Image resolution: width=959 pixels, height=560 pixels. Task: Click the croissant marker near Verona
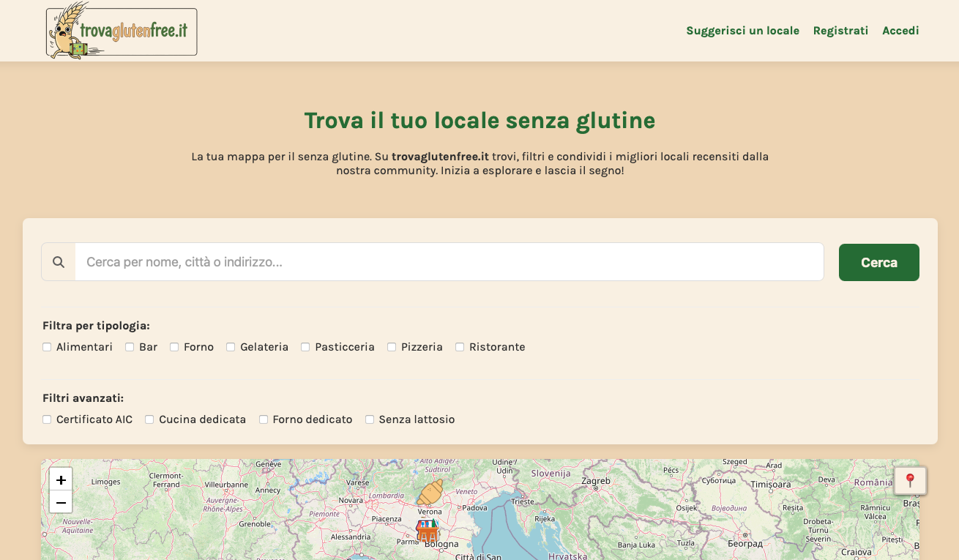point(430,493)
